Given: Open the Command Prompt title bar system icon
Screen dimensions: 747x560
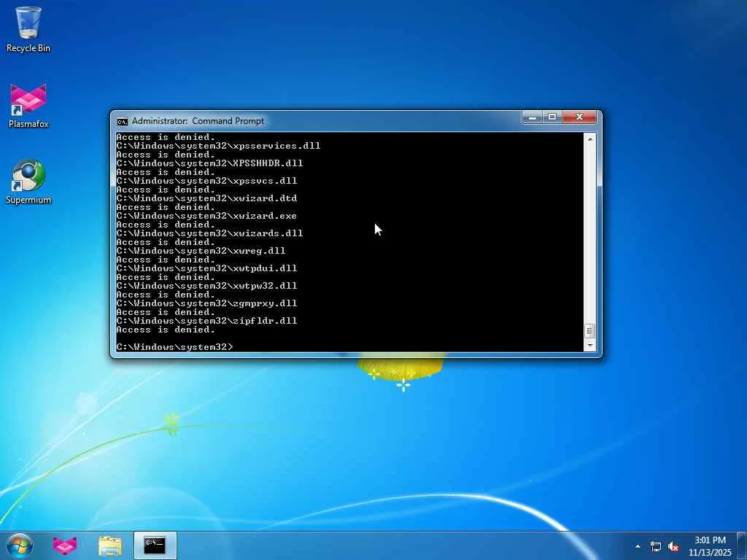Looking at the screenshot, I should click(x=122, y=122).
